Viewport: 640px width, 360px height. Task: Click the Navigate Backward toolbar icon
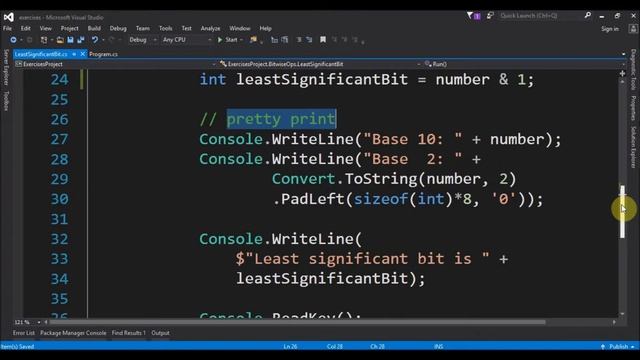(x=13, y=40)
